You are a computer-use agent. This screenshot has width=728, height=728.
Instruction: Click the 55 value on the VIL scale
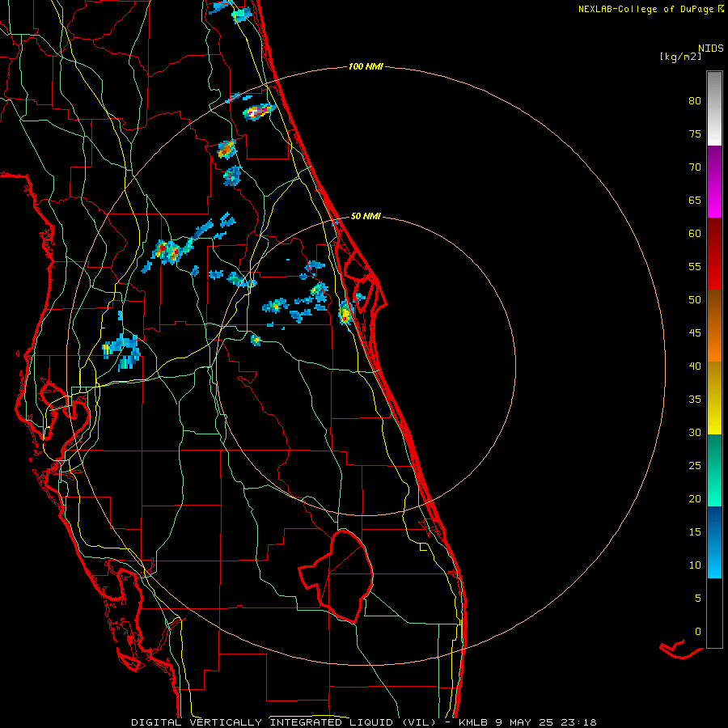695,266
